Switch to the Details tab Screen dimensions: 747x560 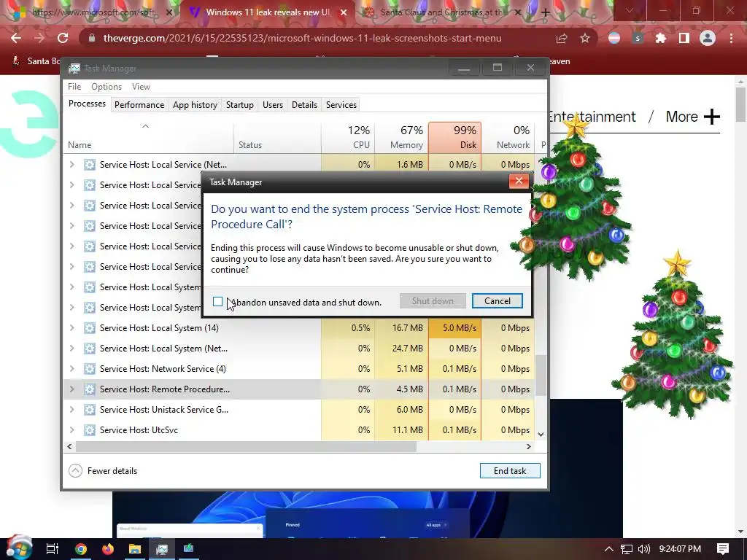coord(304,105)
